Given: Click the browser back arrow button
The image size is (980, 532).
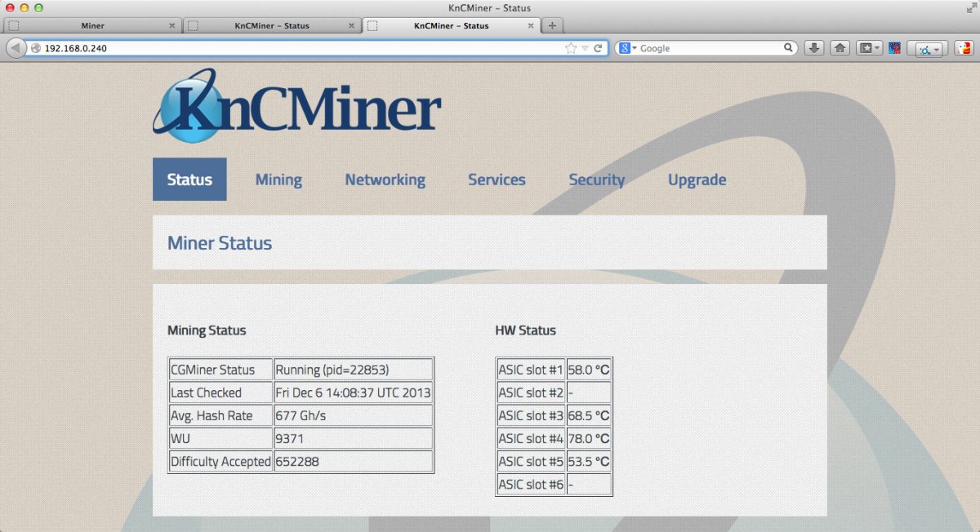Looking at the screenshot, I should click(16, 48).
